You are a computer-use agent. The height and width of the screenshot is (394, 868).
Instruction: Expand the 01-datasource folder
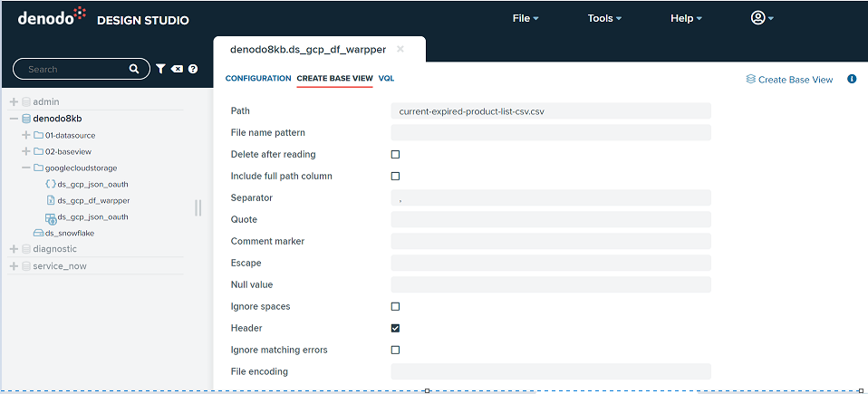coord(26,135)
